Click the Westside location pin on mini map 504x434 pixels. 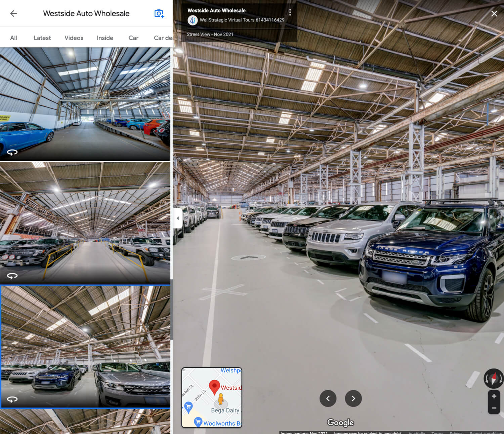(215, 385)
